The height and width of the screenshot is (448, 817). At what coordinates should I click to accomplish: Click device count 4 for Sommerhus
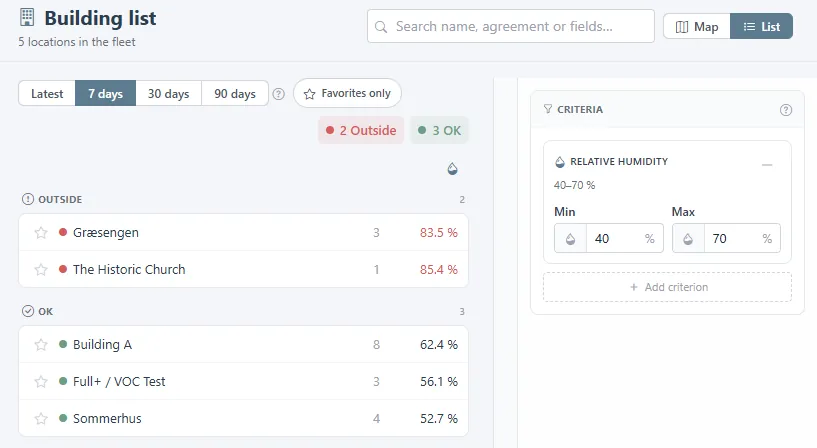pos(376,419)
